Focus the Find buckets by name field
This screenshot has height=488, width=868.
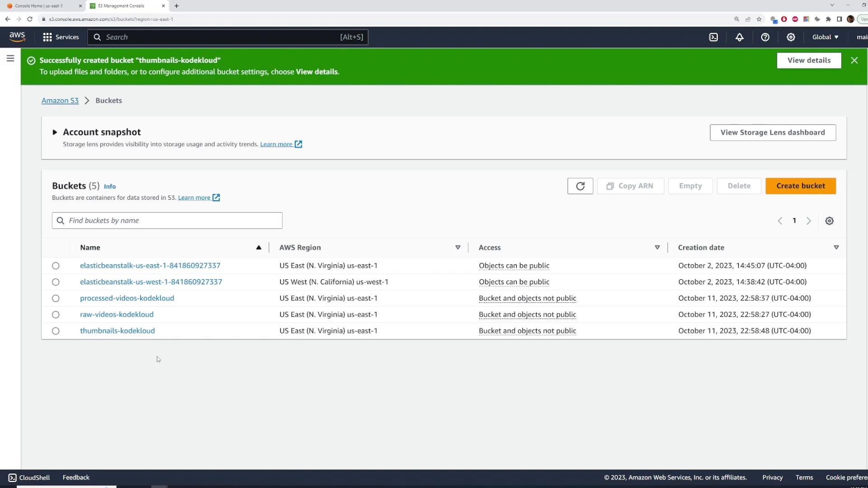167,221
